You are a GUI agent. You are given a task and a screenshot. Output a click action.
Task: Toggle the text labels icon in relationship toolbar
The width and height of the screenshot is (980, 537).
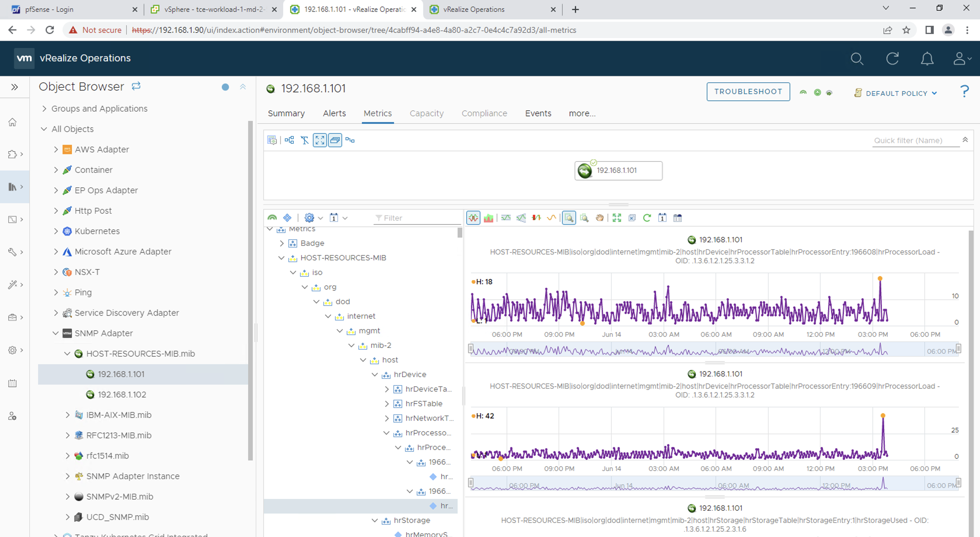point(304,140)
